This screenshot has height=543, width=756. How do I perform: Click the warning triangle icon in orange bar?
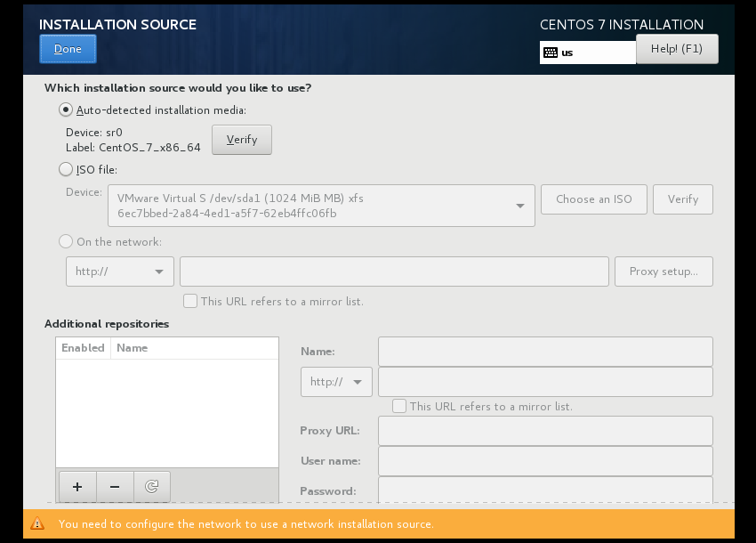pyautogui.click(x=37, y=523)
